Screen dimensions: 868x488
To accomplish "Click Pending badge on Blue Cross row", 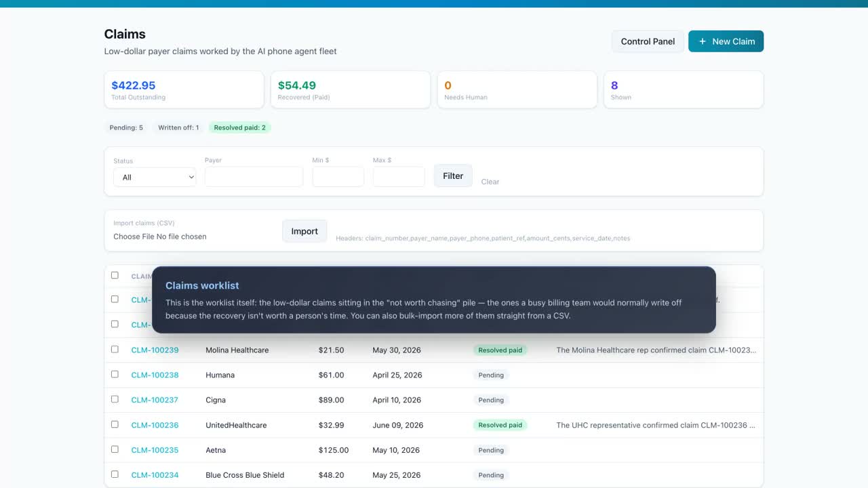I will click(491, 476).
